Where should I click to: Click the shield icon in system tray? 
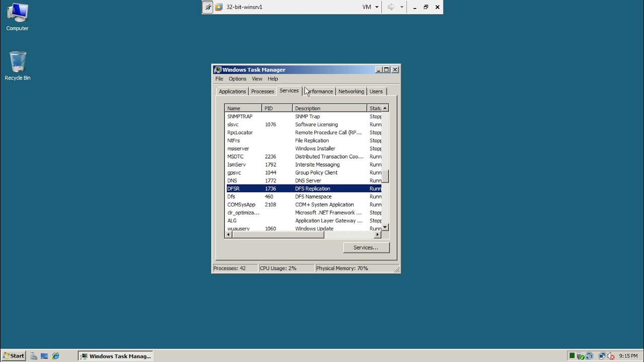pyautogui.click(x=581, y=356)
